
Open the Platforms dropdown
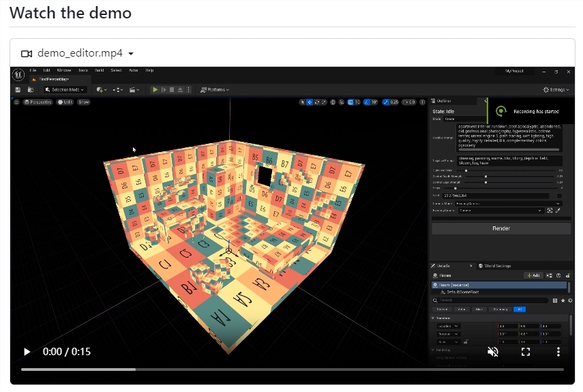click(x=215, y=89)
